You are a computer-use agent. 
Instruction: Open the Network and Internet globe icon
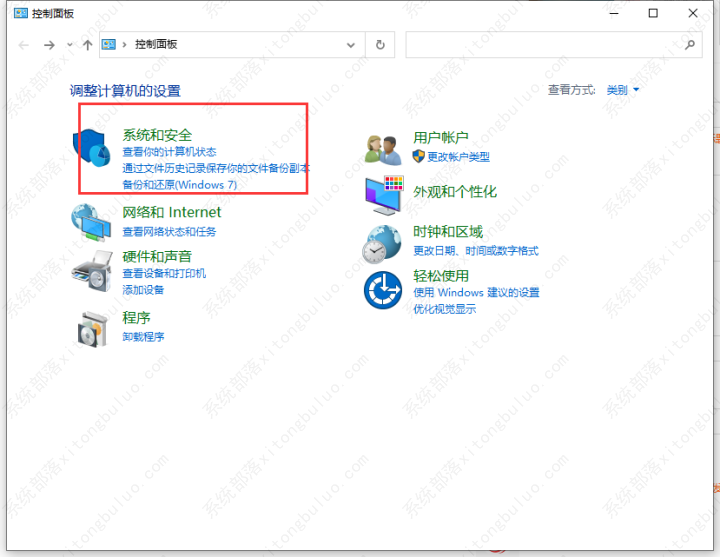(92, 222)
